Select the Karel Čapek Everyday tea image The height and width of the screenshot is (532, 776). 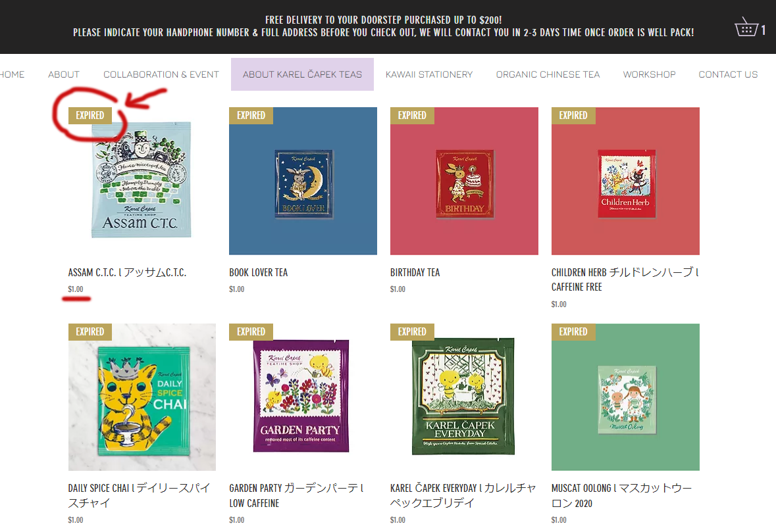tap(464, 397)
